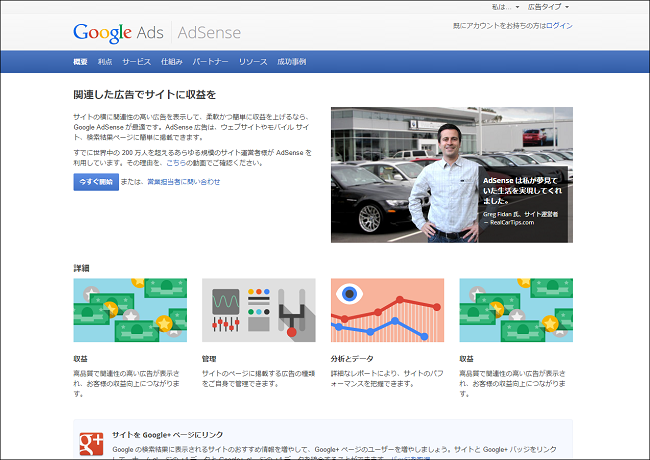Click the Greg Fidan car dealership photo

pos(452,175)
